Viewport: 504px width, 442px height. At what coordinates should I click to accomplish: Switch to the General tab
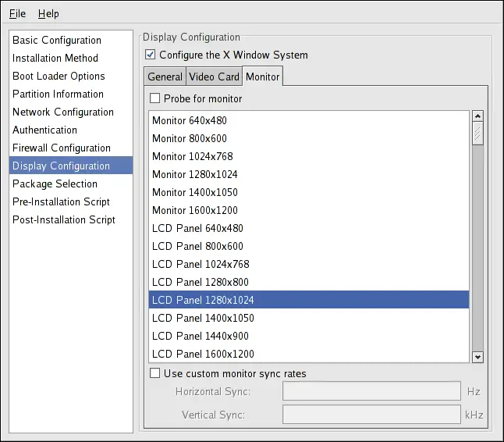(165, 77)
